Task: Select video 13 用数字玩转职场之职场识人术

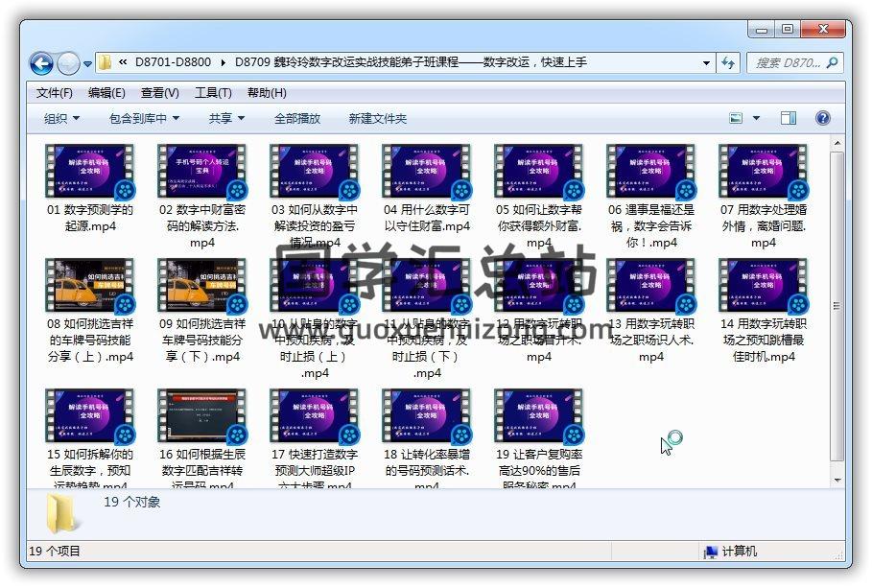Action: pos(651,311)
